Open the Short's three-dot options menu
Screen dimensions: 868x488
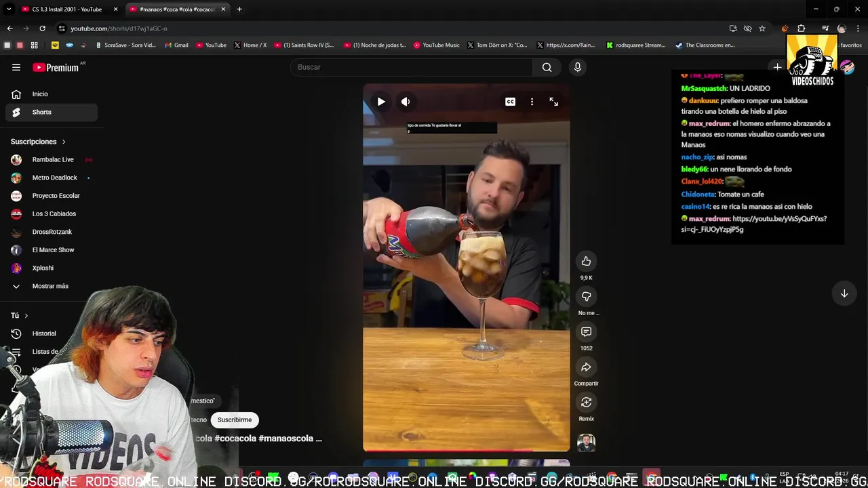click(532, 102)
